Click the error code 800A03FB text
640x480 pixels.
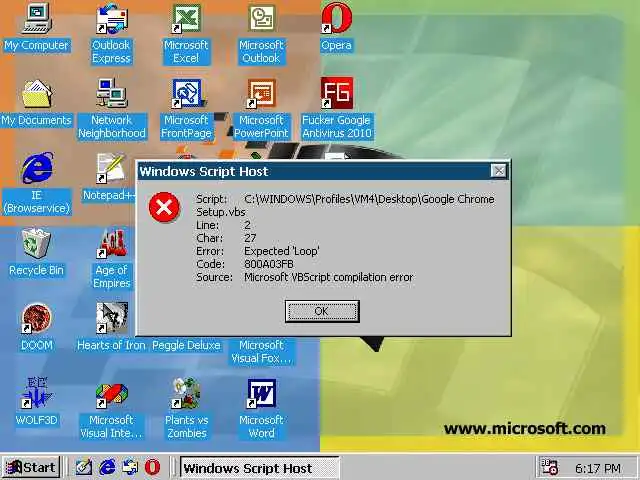[x=269, y=264]
